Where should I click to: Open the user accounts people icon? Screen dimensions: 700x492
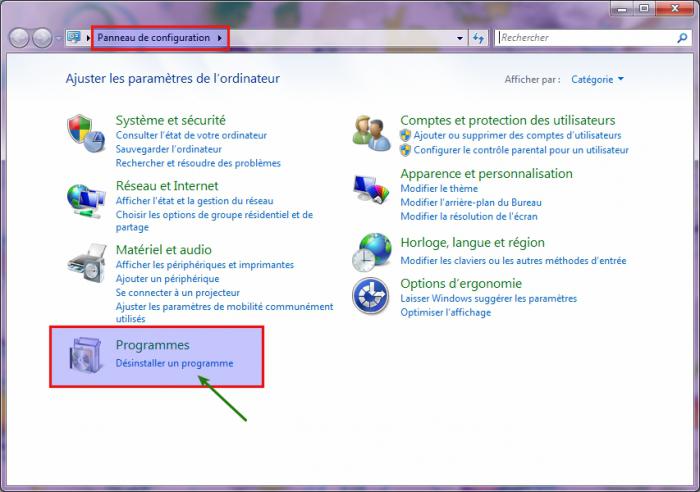[x=371, y=133]
